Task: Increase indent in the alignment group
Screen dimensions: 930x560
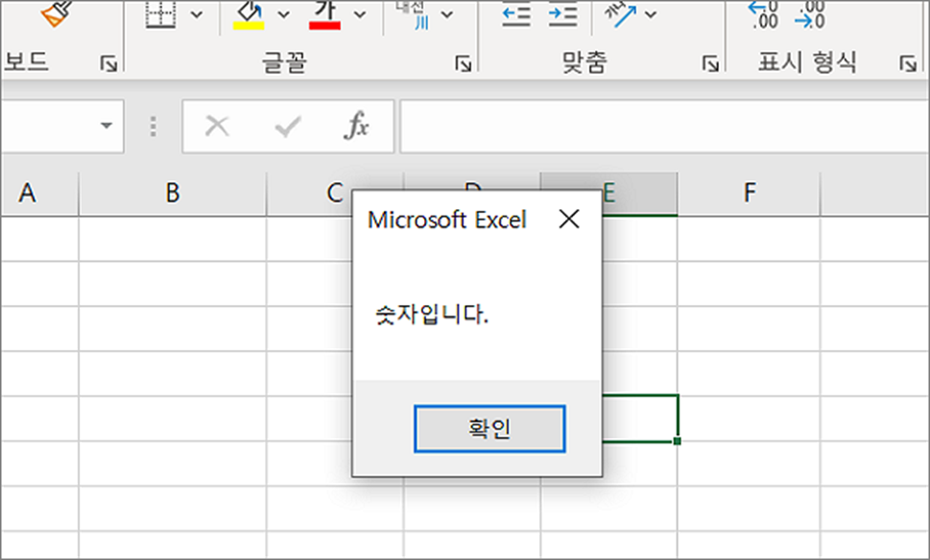Action: 562,14
